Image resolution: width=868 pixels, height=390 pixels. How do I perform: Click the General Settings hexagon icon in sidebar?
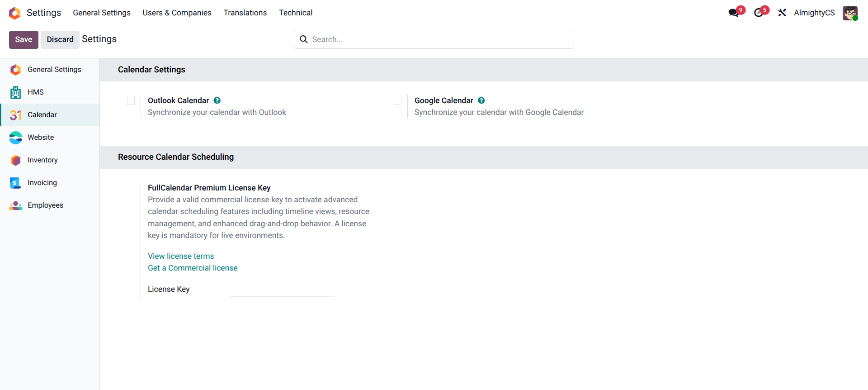(x=15, y=70)
